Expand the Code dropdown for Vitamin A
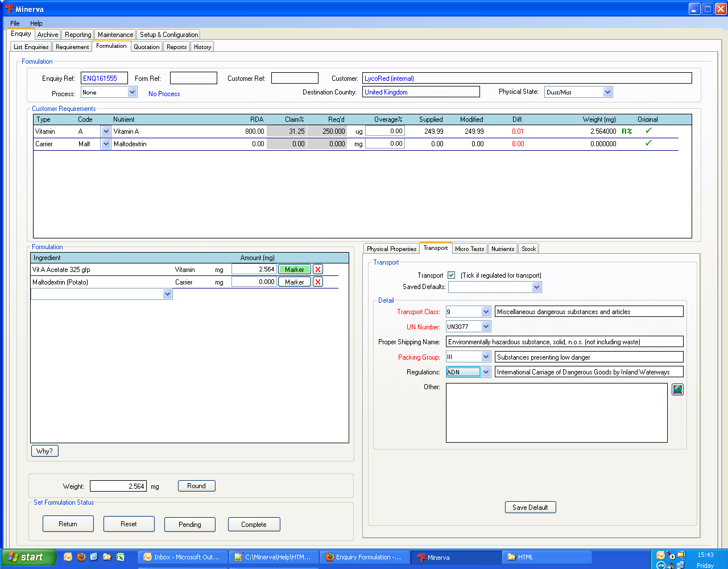728x569 pixels. (106, 131)
